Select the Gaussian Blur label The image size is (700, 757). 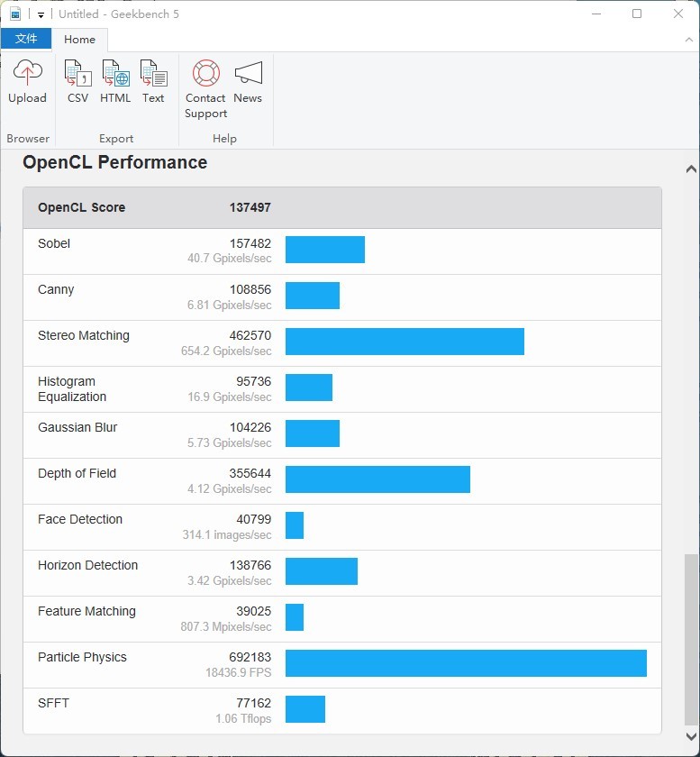pyautogui.click(x=77, y=427)
